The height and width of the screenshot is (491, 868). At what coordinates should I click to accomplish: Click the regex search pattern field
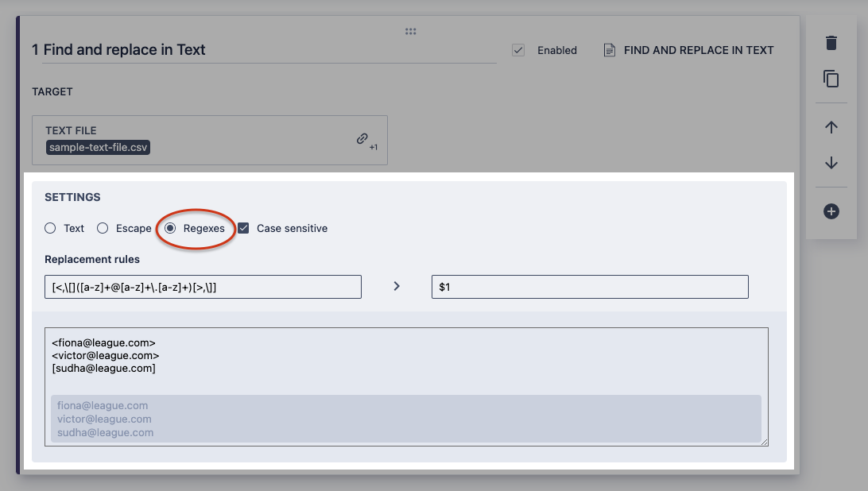coord(203,287)
